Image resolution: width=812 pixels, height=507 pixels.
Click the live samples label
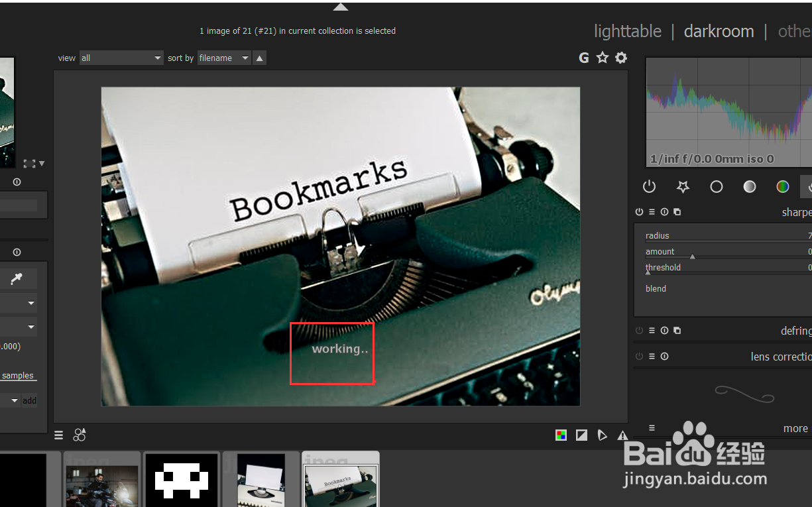18,376
